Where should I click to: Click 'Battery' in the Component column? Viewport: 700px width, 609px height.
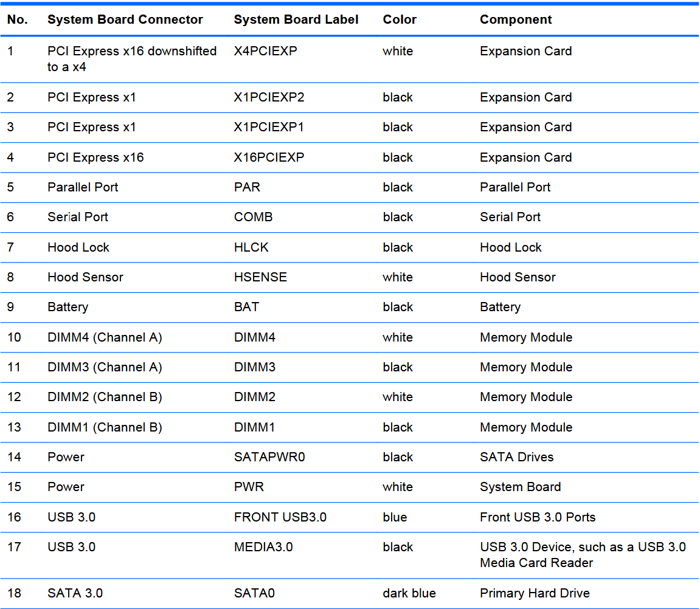(500, 308)
